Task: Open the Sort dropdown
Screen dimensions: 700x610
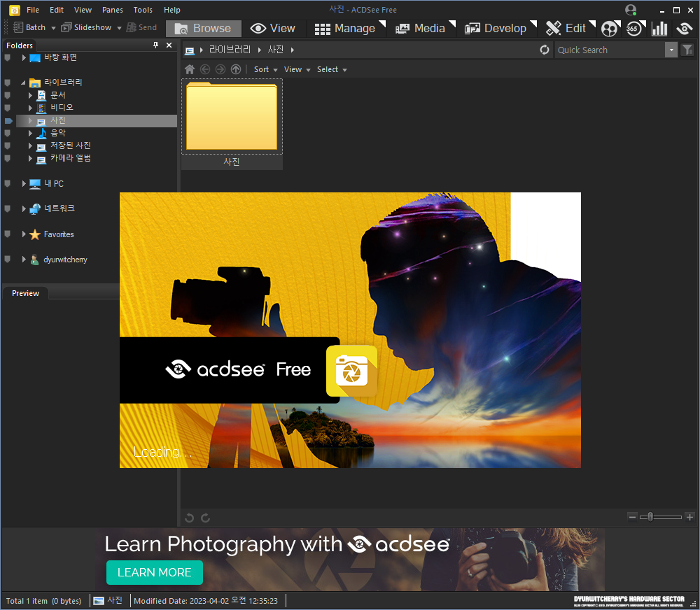Action: [x=265, y=70]
